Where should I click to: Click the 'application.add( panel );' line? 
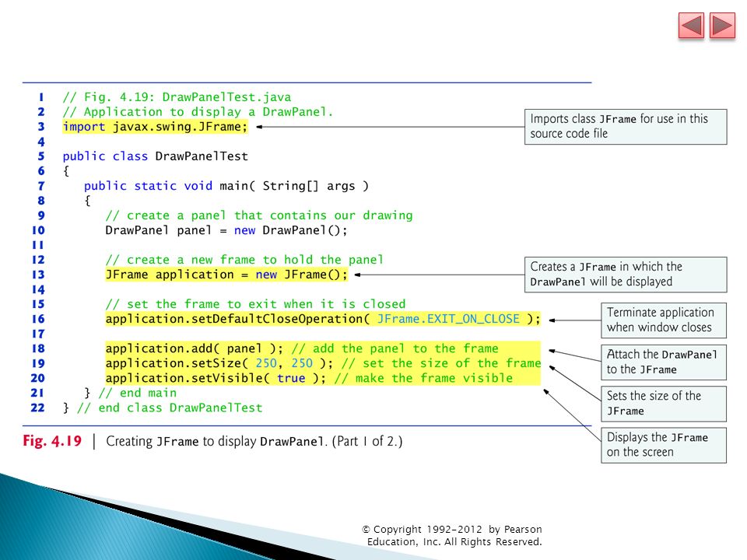[x=195, y=348]
